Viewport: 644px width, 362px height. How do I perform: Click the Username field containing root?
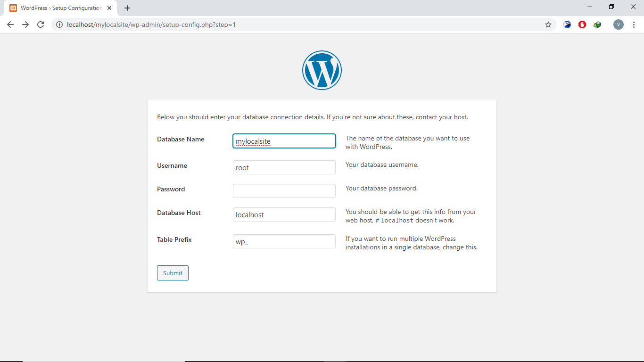tap(284, 167)
